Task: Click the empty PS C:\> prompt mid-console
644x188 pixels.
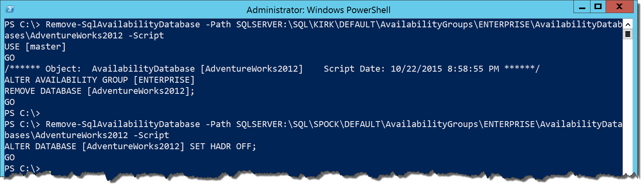Action: (x=22, y=113)
